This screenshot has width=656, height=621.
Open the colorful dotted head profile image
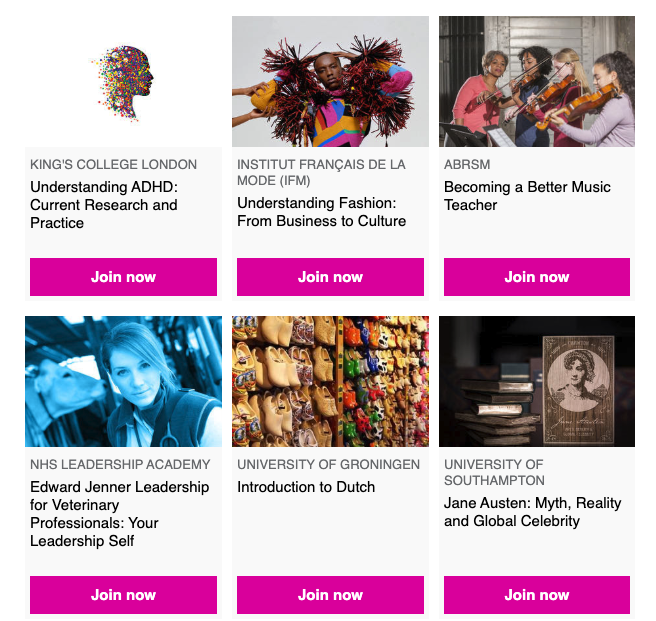point(123,82)
